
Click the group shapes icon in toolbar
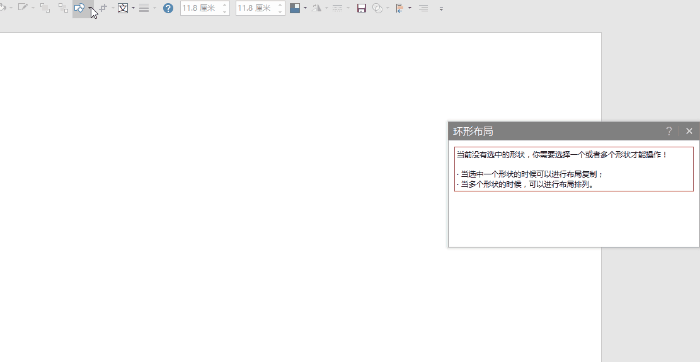pos(45,8)
